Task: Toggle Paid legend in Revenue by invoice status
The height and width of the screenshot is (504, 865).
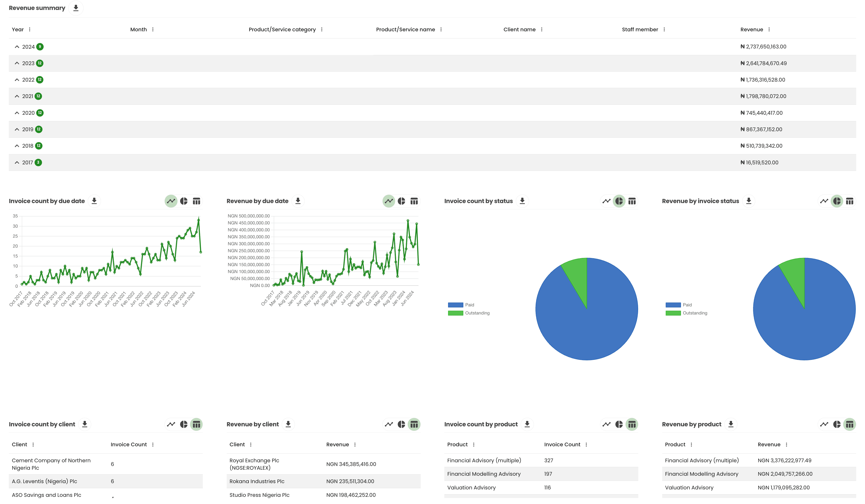Action: coord(679,305)
